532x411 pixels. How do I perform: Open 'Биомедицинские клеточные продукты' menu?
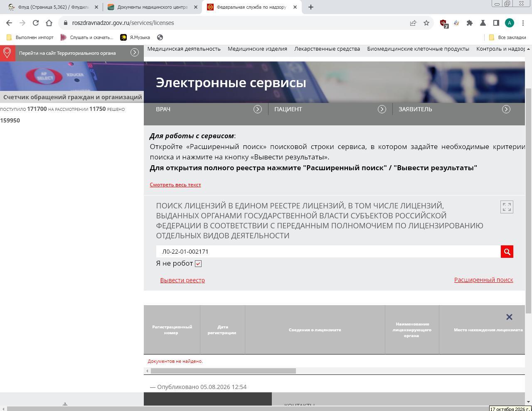click(x=418, y=49)
